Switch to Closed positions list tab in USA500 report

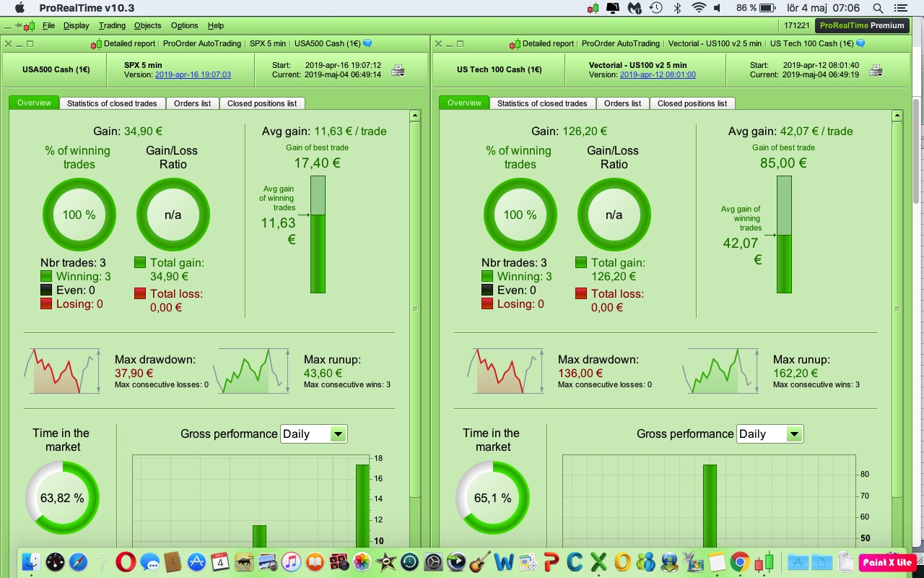tap(262, 103)
